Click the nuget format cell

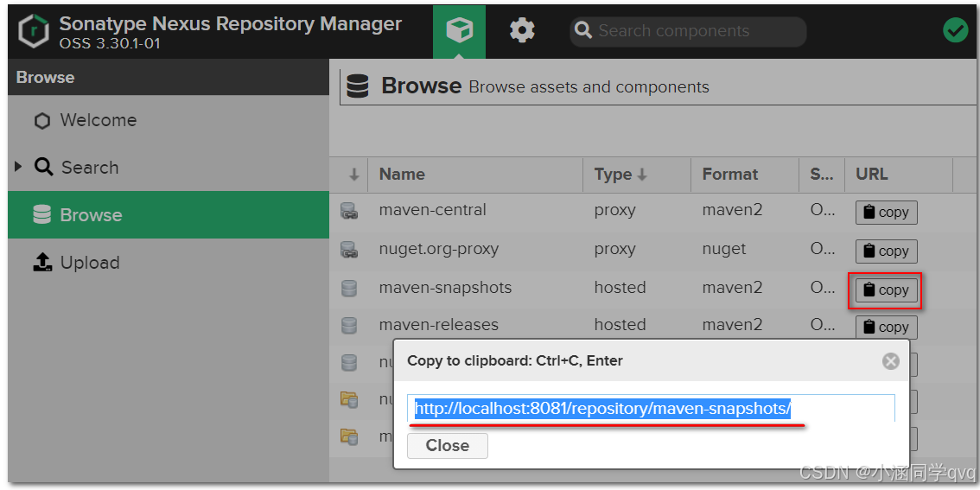point(723,249)
